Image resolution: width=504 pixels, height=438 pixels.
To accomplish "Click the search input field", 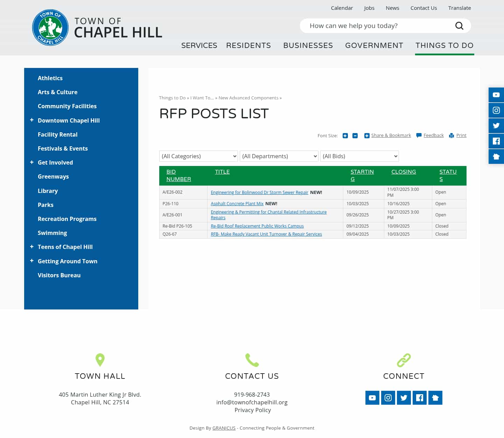I will (378, 26).
